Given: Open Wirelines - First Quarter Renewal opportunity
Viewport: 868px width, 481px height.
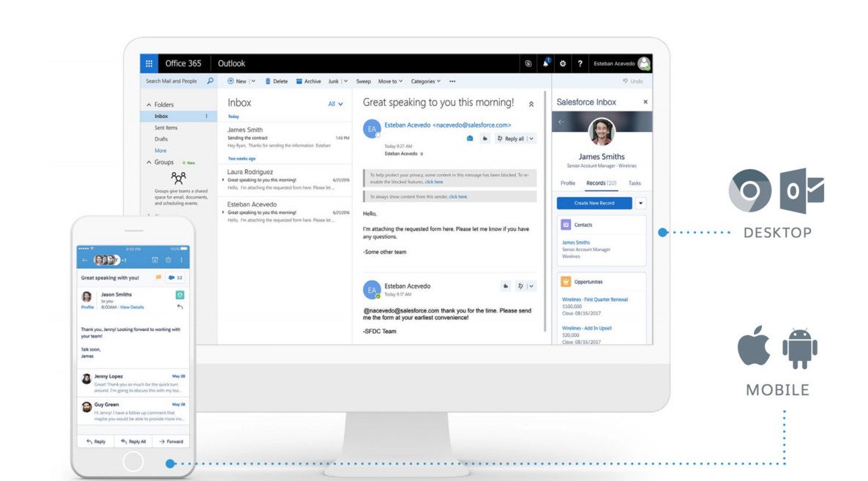Looking at the screenshot, I should (594, 299).
